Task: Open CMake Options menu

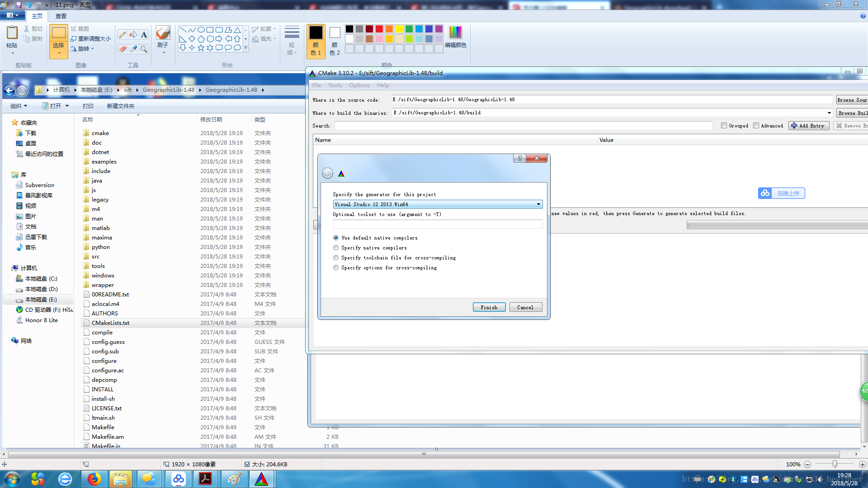Action: [x=359, y=85]
